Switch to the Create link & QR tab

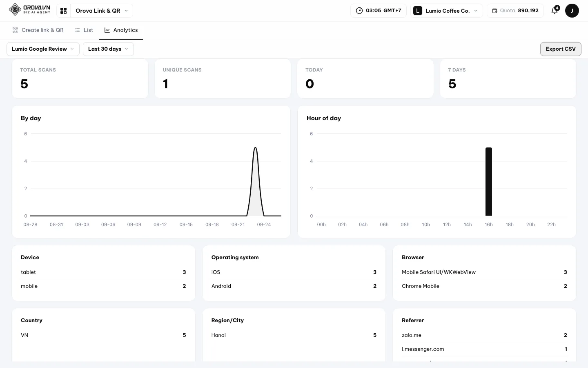coord(38,30)
